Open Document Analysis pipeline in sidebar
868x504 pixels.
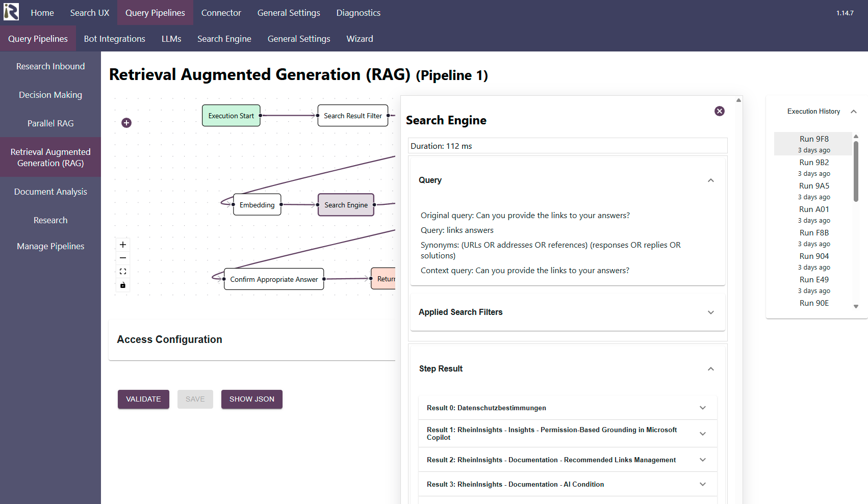pyautogui.click(x=50, y=192)
